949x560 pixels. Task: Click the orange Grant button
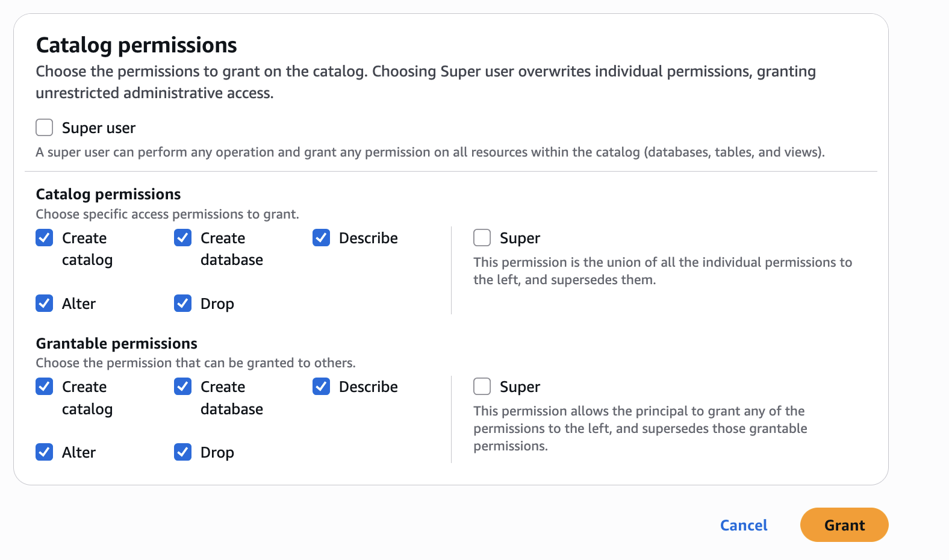[844, 525]
